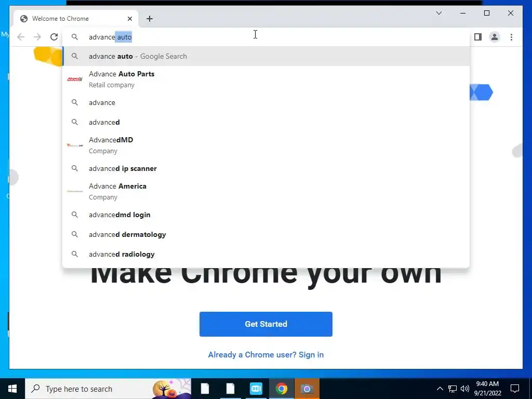Open the volume tray icon
532x399 pixels.
click(x=465, y=389)
